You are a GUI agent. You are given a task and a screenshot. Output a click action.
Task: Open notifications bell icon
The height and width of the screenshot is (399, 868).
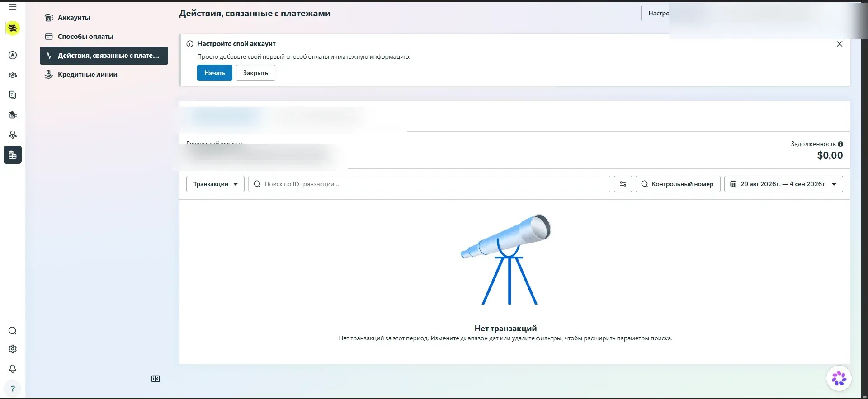tap(13, 369)
